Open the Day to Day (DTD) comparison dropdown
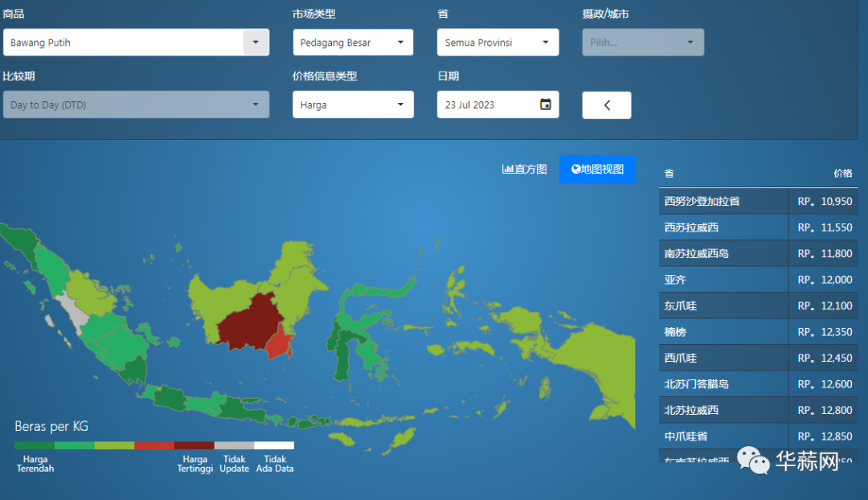Image resolution: width=868 pixels, height=500 pixels. click(x=136, y=105)
